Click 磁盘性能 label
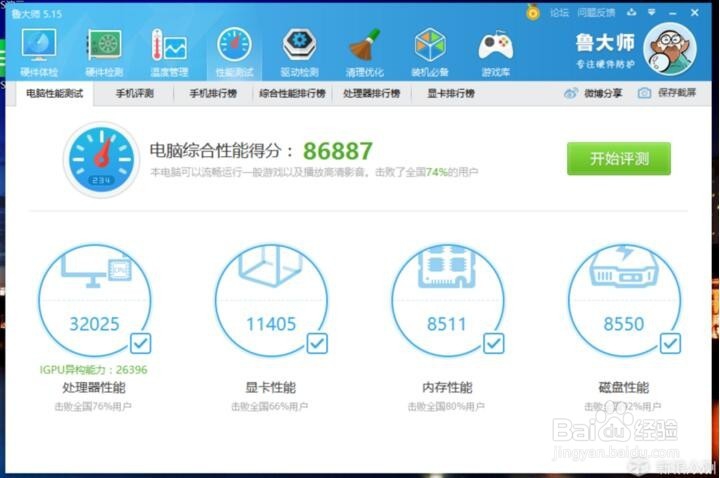This screenshot has height=478, width=720. tap(624, 388)
